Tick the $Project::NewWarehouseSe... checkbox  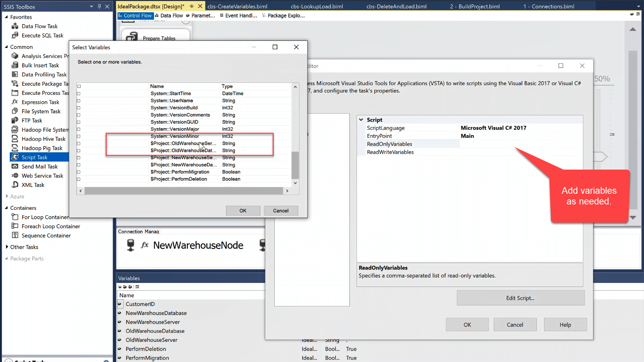[79, 158]
